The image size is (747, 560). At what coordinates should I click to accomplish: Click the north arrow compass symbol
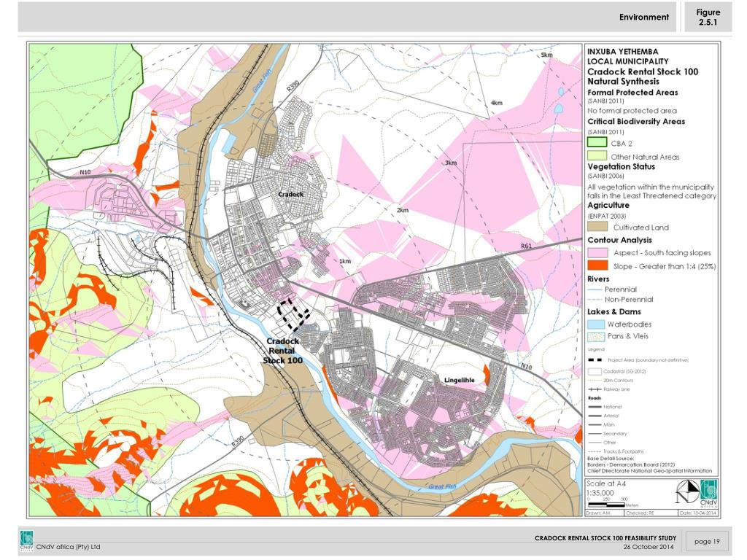pyautogui.click(x=687, y=492)
